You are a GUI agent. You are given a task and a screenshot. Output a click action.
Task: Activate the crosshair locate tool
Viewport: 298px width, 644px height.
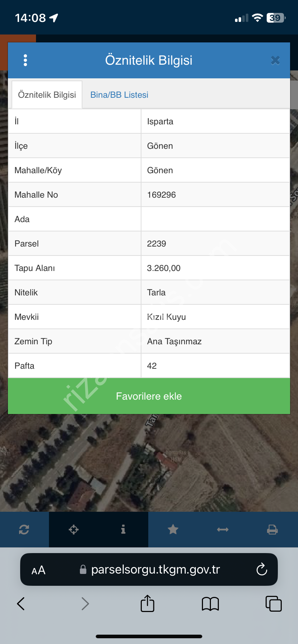[x=74, y=529]
